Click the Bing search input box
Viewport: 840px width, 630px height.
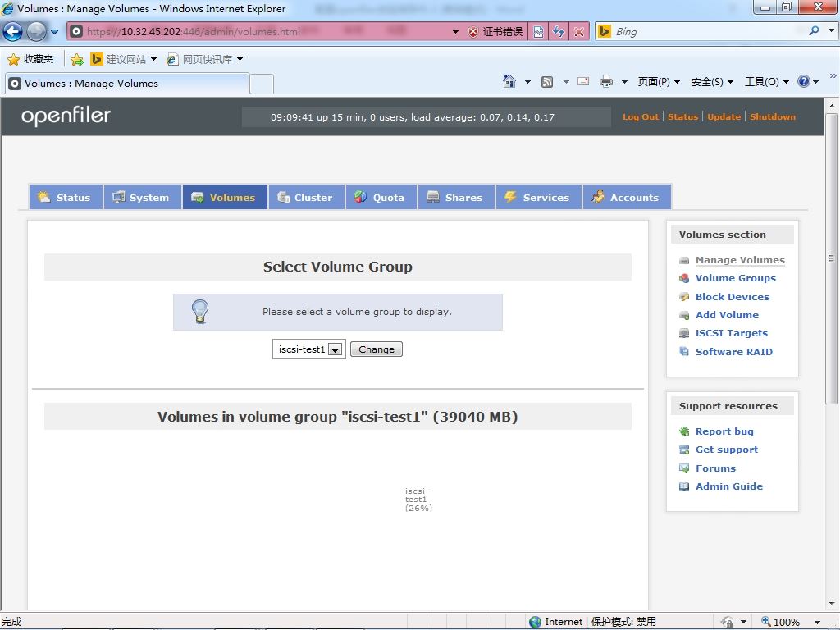(x=708, y=32)
